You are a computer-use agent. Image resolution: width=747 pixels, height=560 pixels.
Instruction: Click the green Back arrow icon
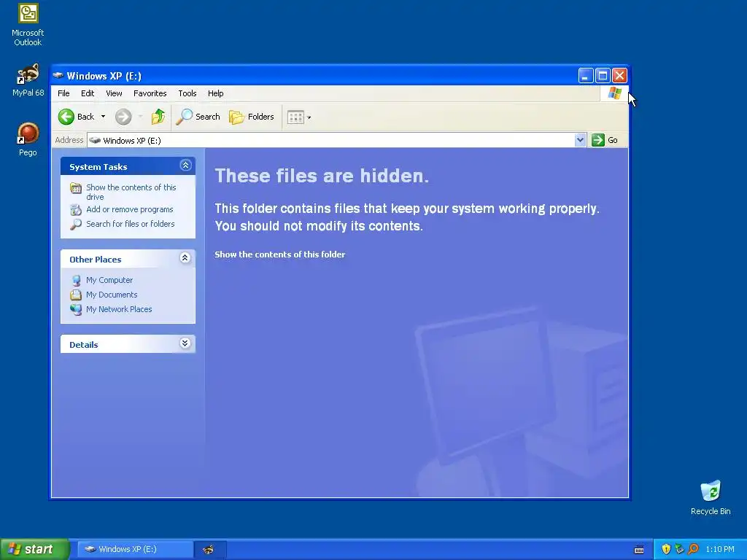pos(66,117)
